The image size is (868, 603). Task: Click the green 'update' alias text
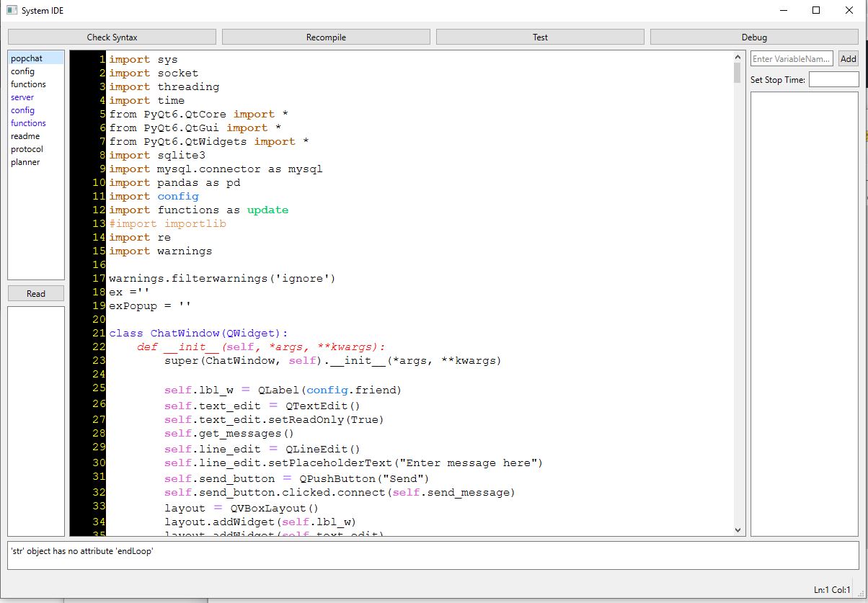267,210
